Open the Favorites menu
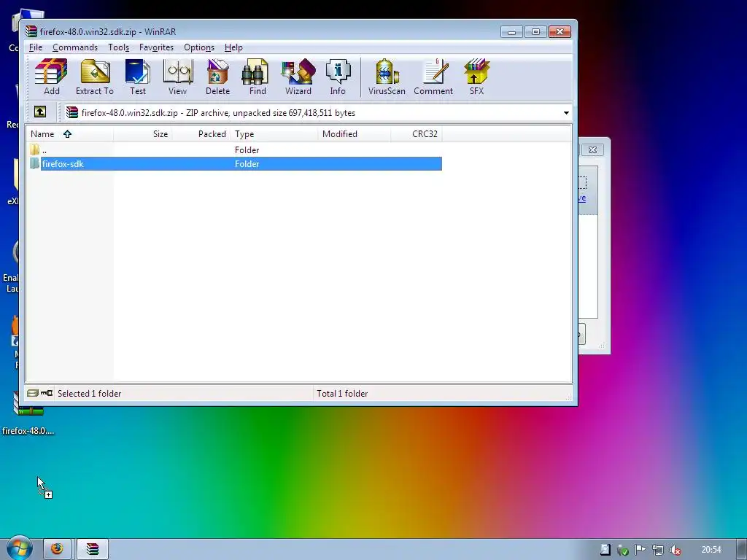This screenshot has width=747, height=560. pos(156,47)
